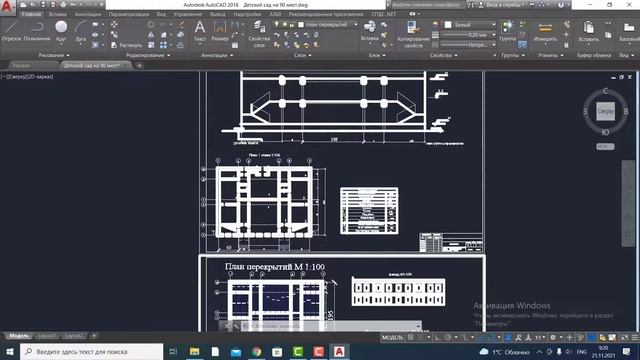Image resolution: width=640 pixels, height=360 pixels.
Task: Expand the Рисование panel
Action: tap(54, 55)
